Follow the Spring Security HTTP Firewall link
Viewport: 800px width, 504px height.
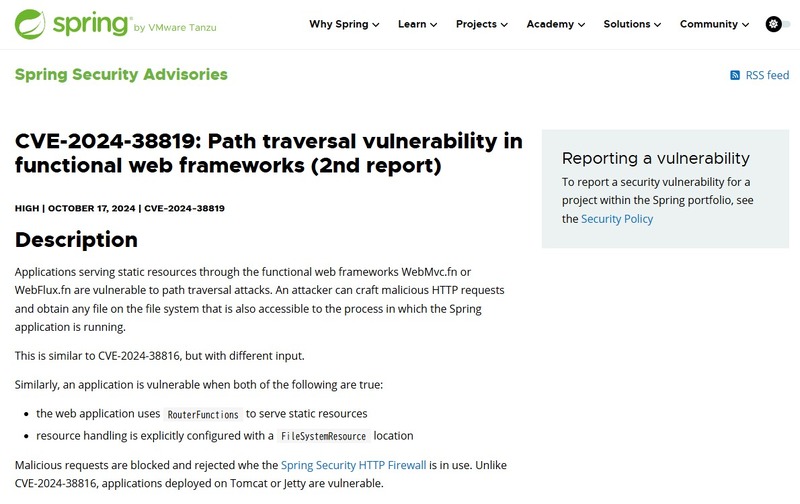(353, 465)
